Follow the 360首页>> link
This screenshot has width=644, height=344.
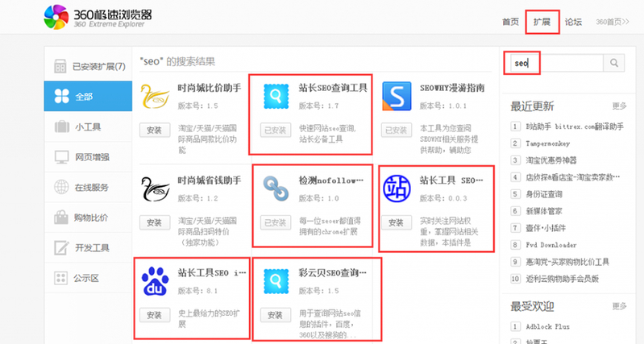pos(613,22)
